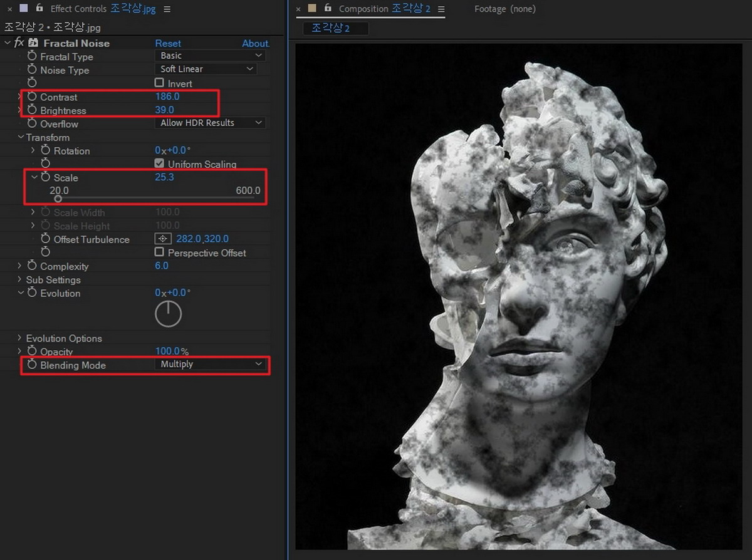Toggle the Effect Controls panel lock
Viewport: 752px width, 560px height.
(x=39, y=8)
